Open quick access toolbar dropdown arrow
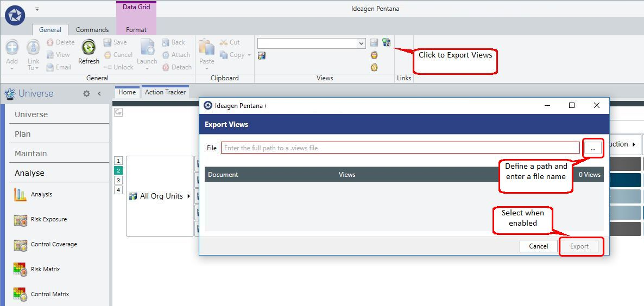Viewport: 644px width, 306px height. pyautogui.click(x=37, y=9)
